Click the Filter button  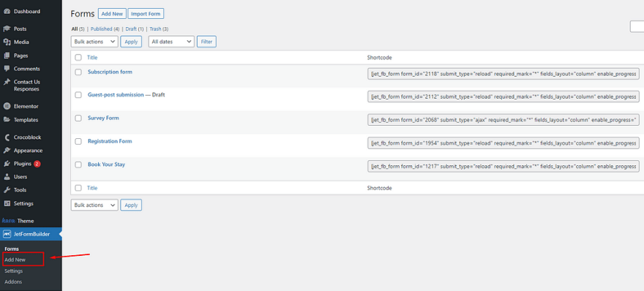[206, 42]
